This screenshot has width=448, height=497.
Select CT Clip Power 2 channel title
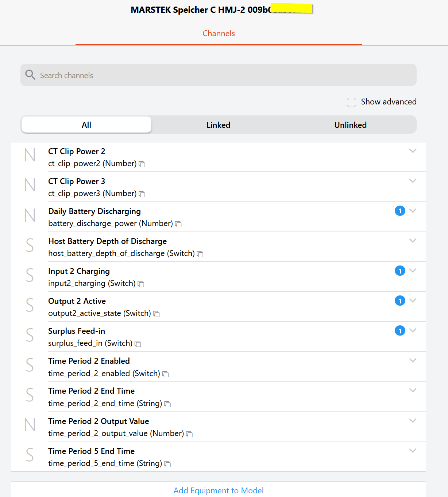pos(77,151)
